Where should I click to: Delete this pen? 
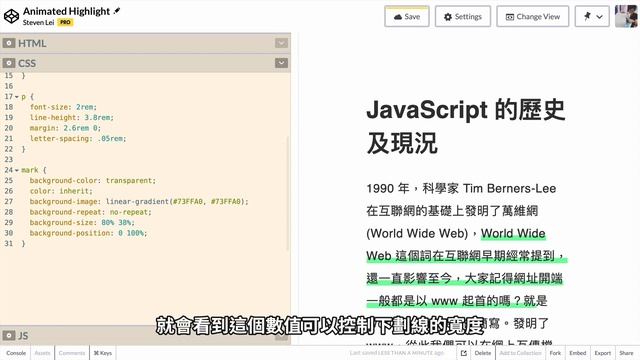pos(483,353)
